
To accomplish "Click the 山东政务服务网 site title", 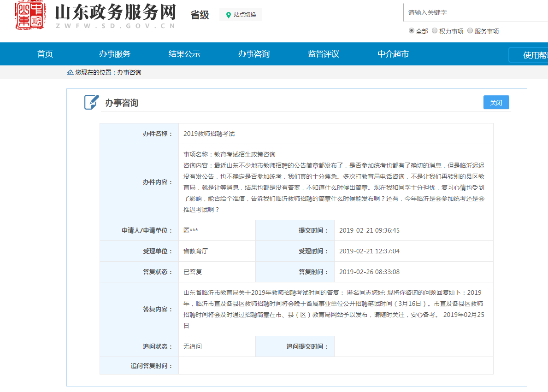I will [116, 12].
